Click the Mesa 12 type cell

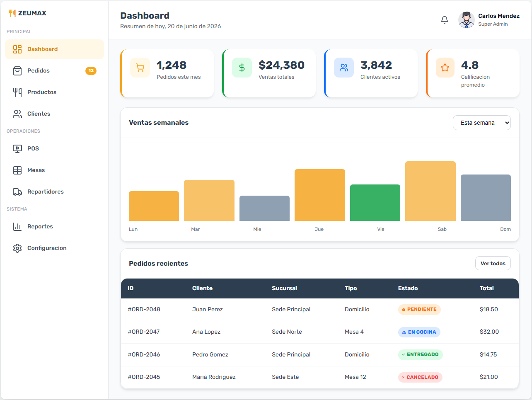pyautogui.click(x=355, y=377)
